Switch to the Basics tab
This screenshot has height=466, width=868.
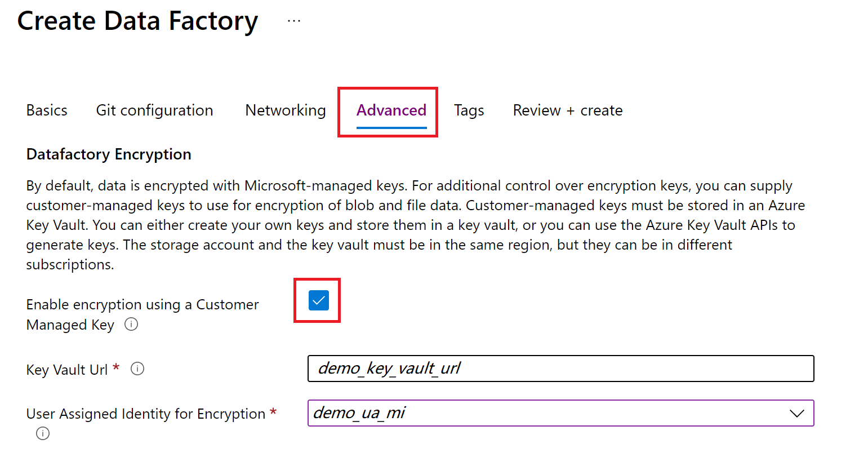click(x=47, y=110)
